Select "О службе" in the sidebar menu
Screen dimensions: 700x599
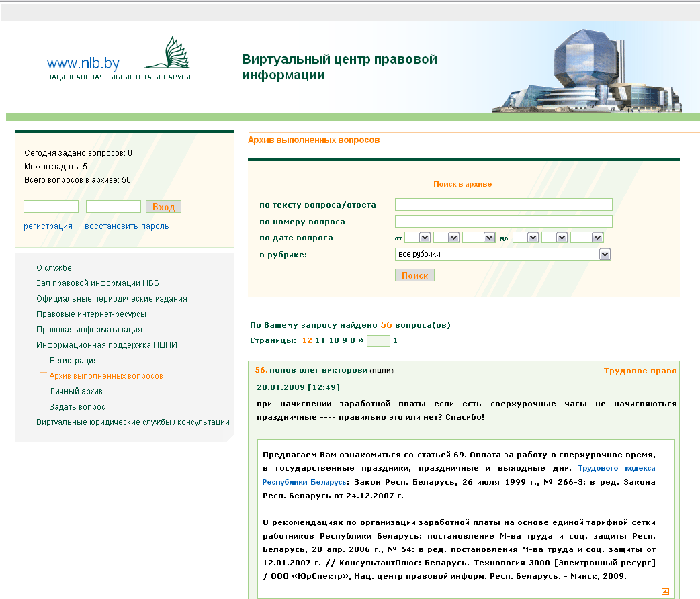pos(54,267)
